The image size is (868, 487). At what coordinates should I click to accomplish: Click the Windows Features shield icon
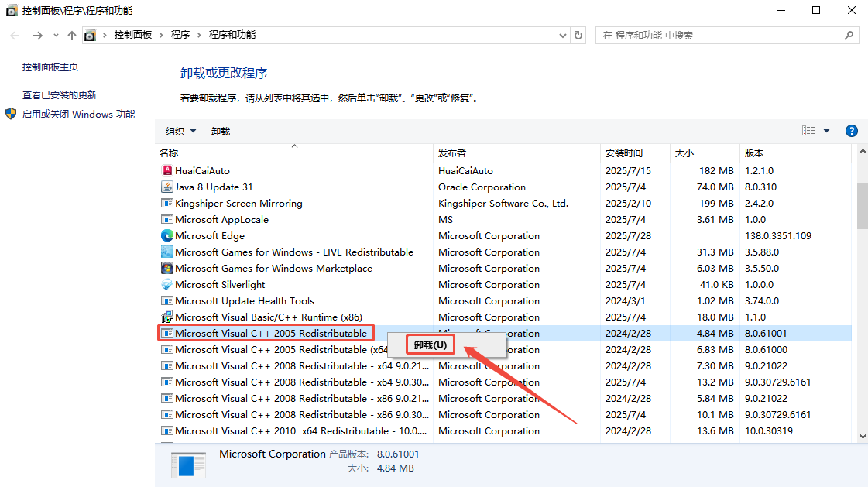coord(11,114)
